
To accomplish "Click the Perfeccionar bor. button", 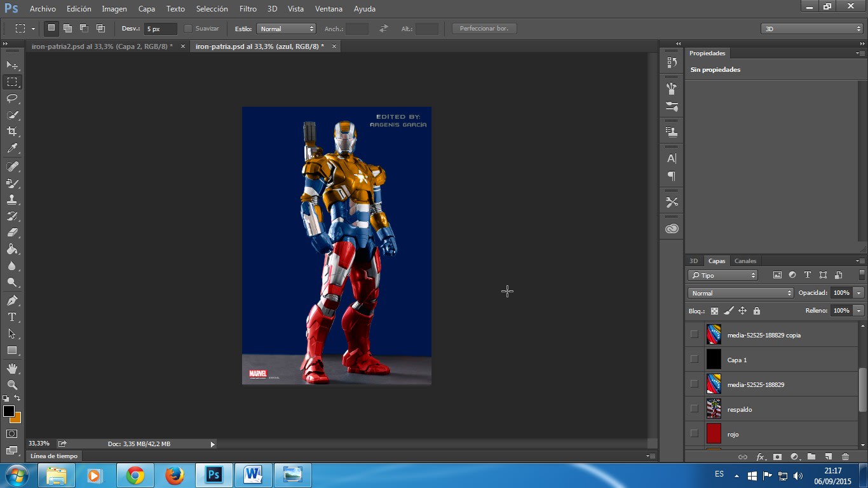I will click(484, 29).
